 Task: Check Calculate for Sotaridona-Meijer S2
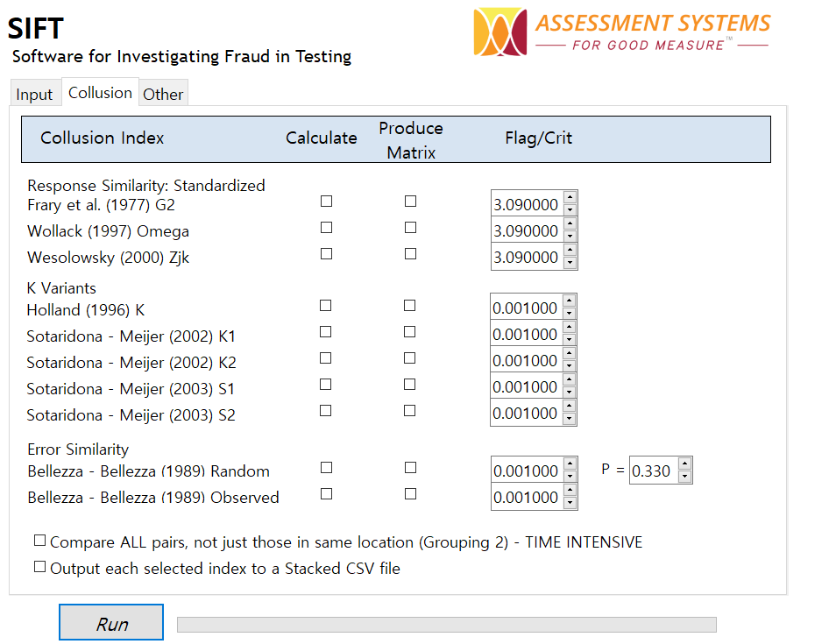(326, 411)
